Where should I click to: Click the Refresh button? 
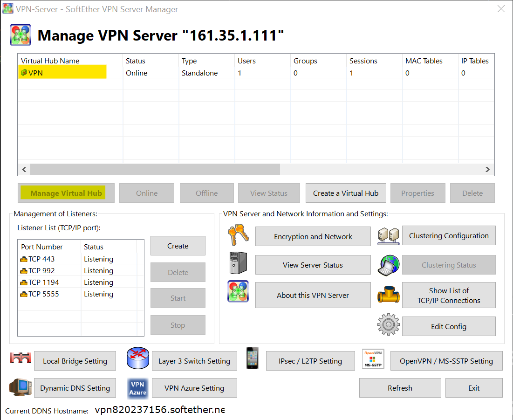[x=400, y=388]
